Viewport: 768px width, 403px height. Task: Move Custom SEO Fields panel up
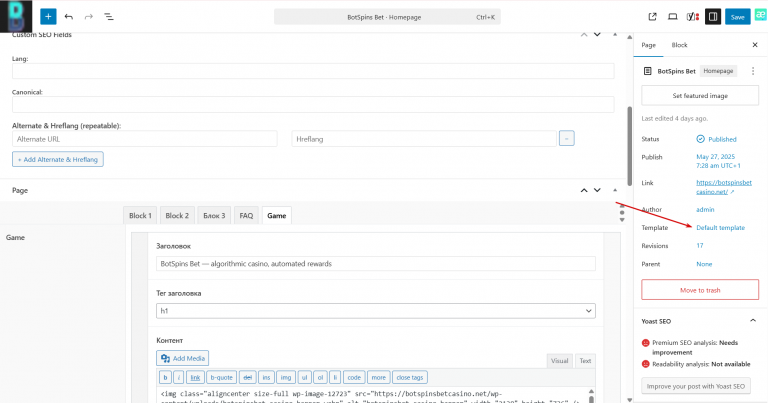pos(584,35)
